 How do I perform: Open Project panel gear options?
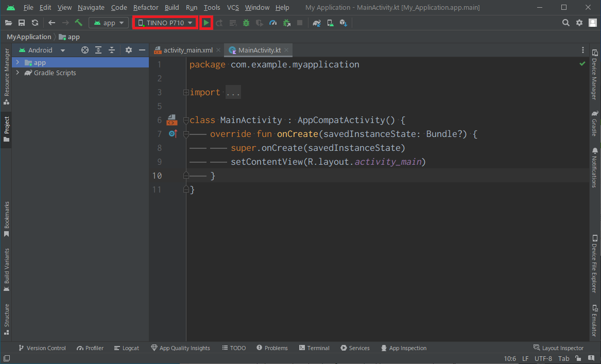tap(129, 50)
